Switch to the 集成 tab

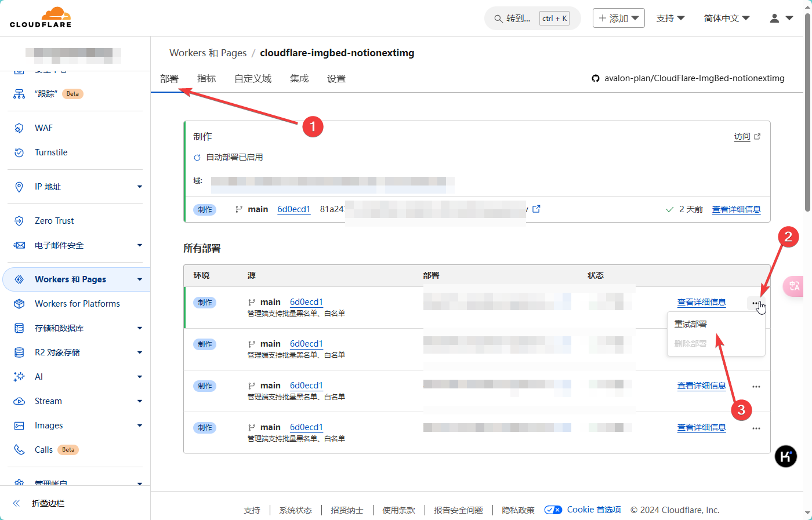point(299,79)
